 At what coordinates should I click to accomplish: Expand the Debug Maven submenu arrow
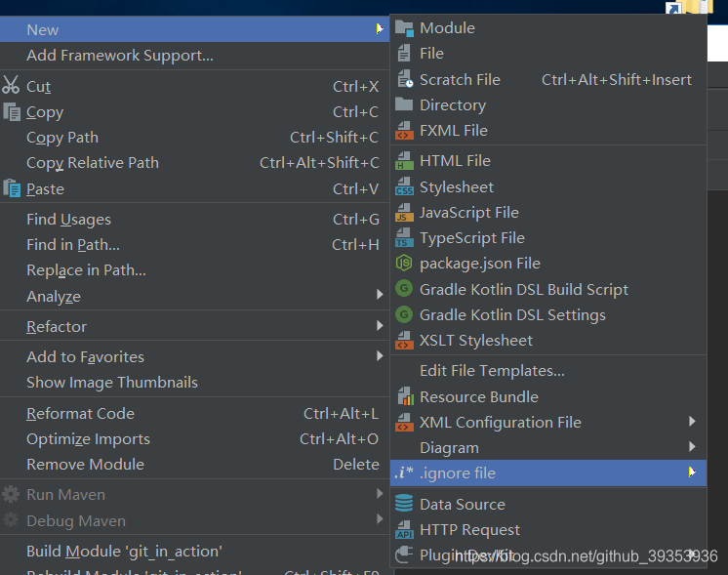[x=380, y=518]
